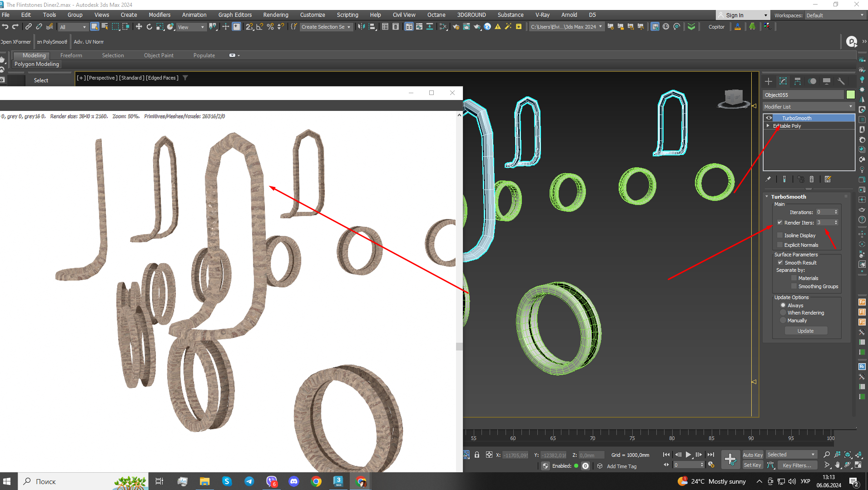
Task: Switch to the Freeform ribbon tab
Action: pyautogui.click(x=71, y=55)
